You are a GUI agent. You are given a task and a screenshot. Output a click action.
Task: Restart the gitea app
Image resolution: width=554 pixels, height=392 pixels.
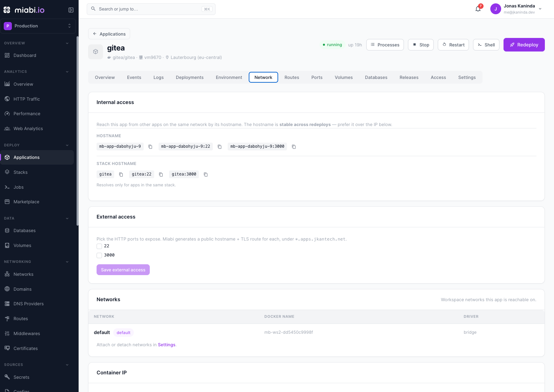453,45
